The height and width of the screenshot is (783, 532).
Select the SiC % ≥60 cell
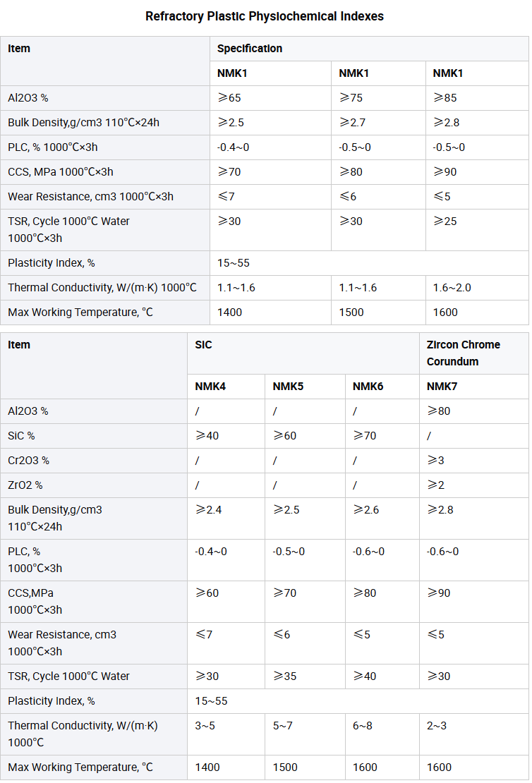pos(305,436)
